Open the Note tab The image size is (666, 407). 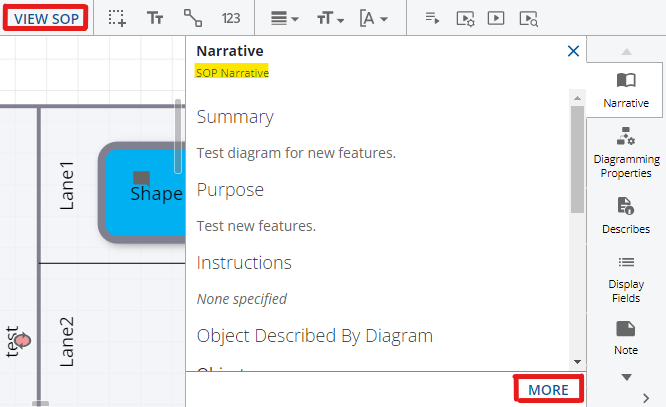point(626,337)
